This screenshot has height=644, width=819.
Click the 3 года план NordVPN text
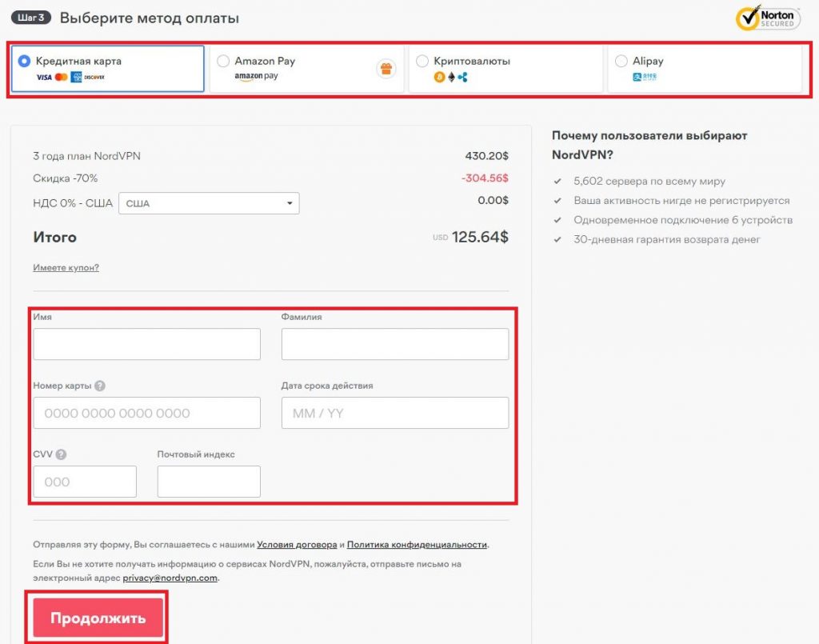86,156
